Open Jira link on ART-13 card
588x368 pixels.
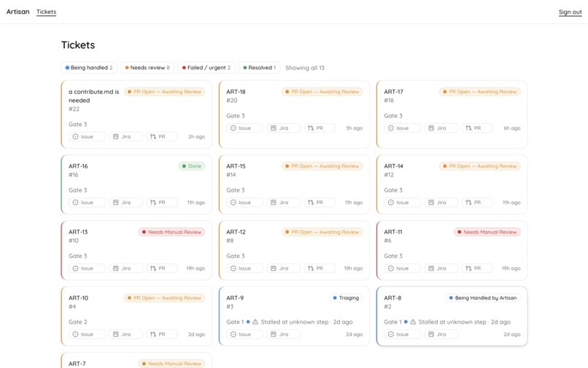[126, 268]
